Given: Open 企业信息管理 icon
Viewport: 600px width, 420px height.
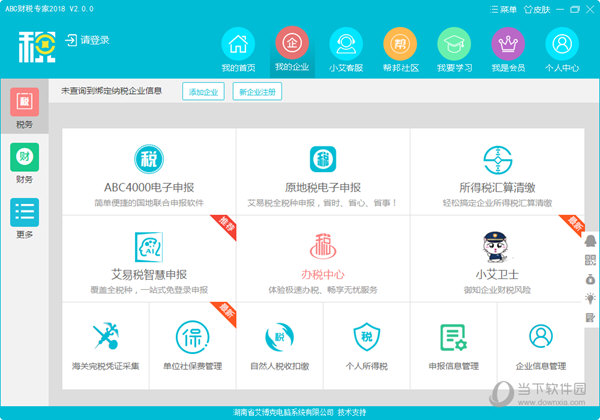Looking at the screenshot, I should point(541,336).
